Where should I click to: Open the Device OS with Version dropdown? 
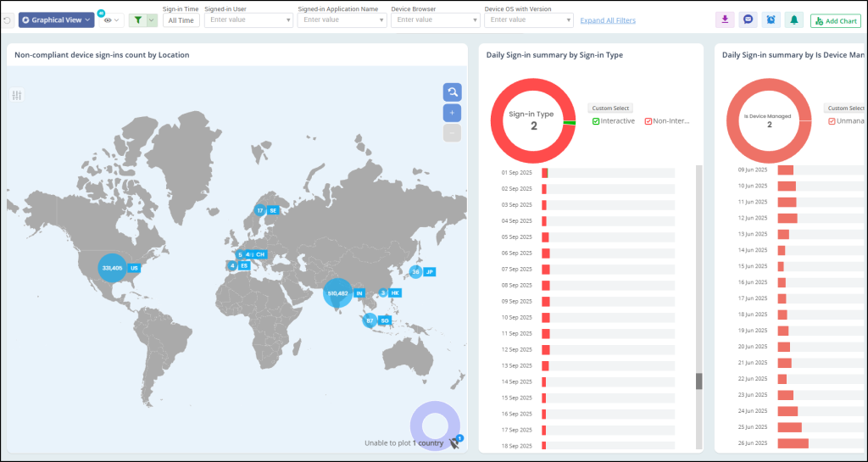tap(529, 19)
